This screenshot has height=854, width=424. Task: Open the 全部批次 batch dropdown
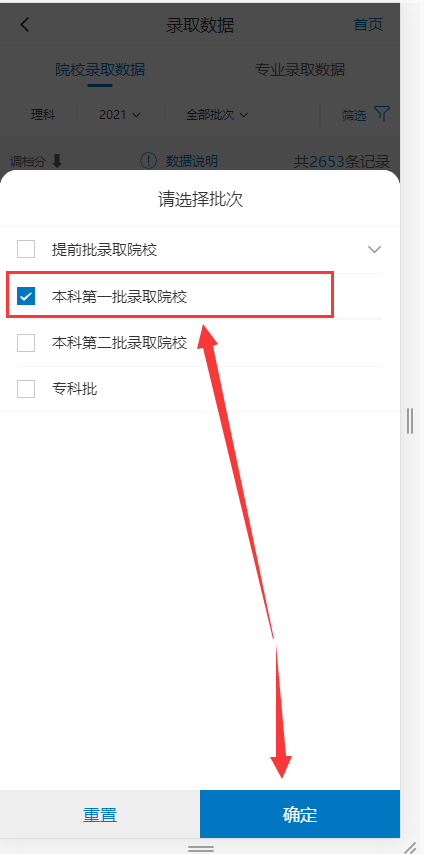coord(217,114)
